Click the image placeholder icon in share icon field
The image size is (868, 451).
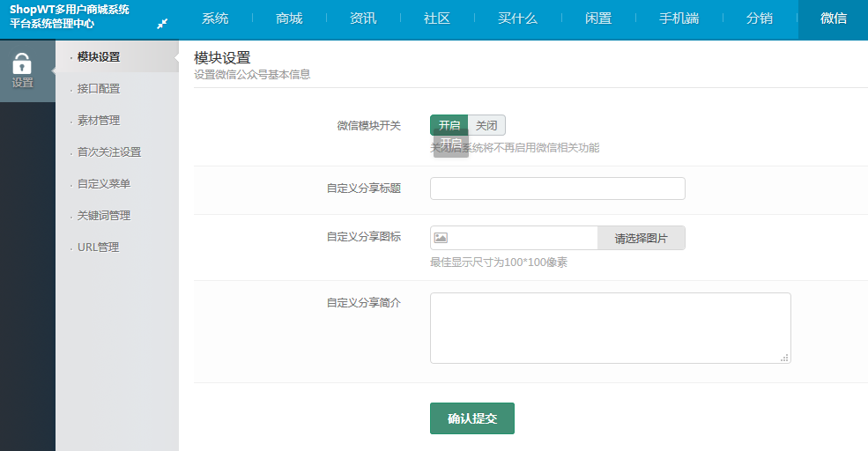tap(441, 238)
